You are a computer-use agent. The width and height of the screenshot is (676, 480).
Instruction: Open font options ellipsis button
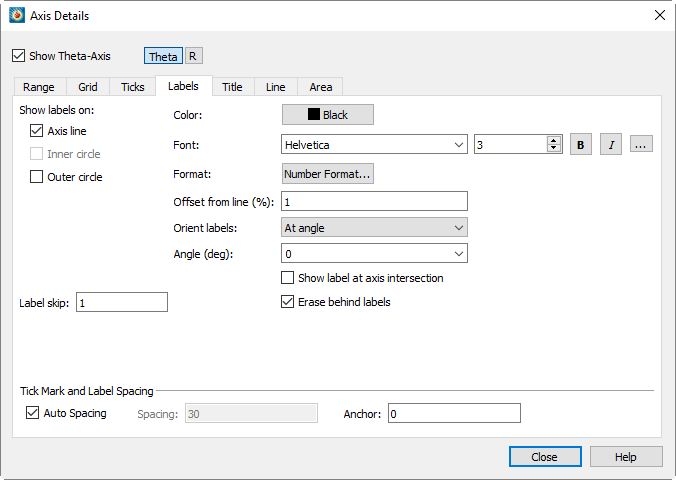coord(641,144)
